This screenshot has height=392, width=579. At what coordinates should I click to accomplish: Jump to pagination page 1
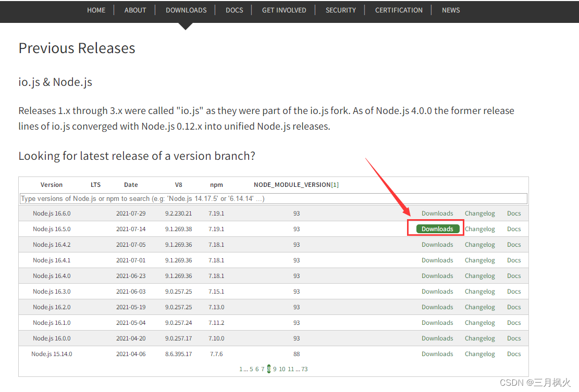(241, 369)
